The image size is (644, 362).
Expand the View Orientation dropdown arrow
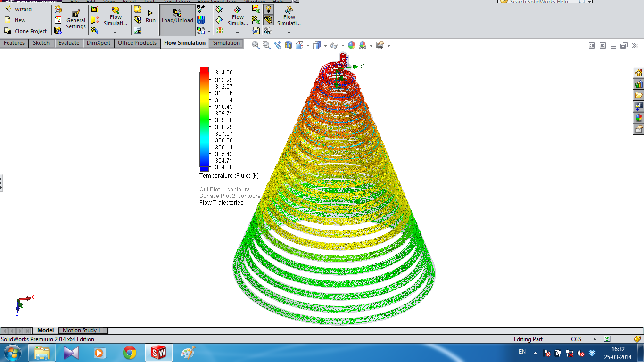pyautogui.click(x=308, y=46)
